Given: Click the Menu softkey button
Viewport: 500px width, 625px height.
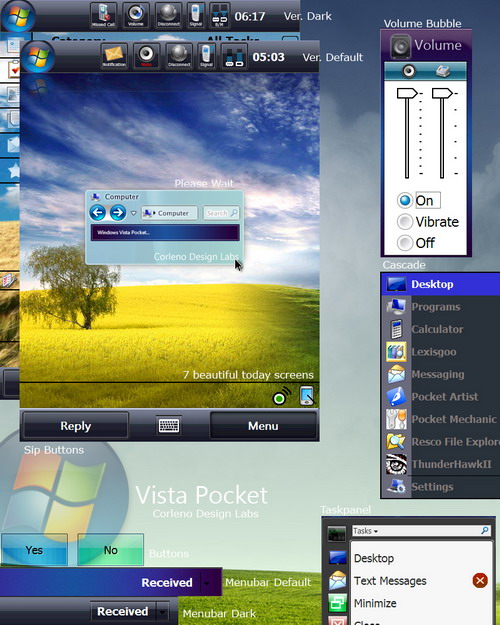Looking at the screenshot, I should pos(263,426).
